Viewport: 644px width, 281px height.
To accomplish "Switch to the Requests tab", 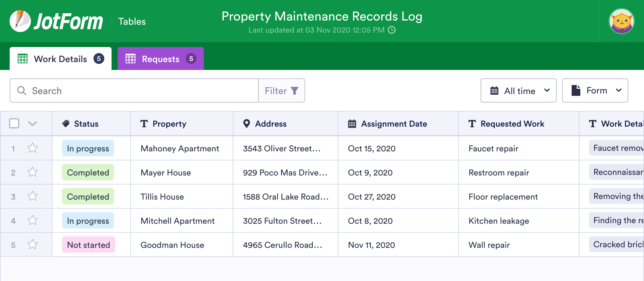I will tap(160, 58).
